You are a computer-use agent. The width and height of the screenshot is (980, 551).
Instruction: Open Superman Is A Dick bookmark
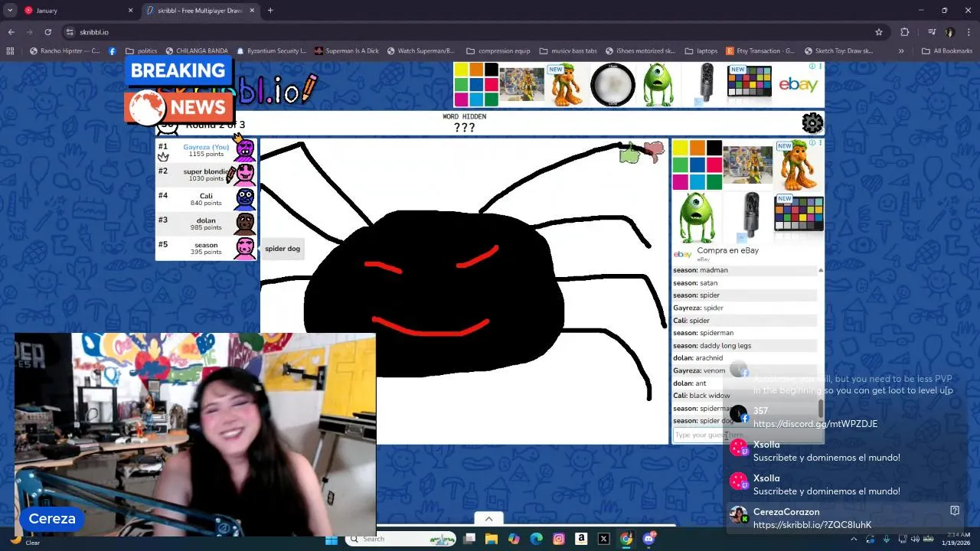pyautogui.click(x=347, y=51)
